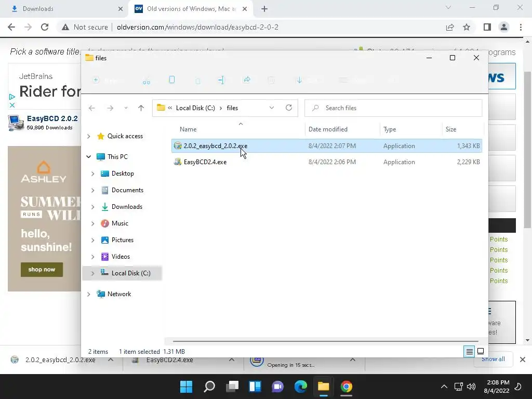532x399 pixels.
Task: Click Chrome's back navigation arrow
Action: [11, 27]
